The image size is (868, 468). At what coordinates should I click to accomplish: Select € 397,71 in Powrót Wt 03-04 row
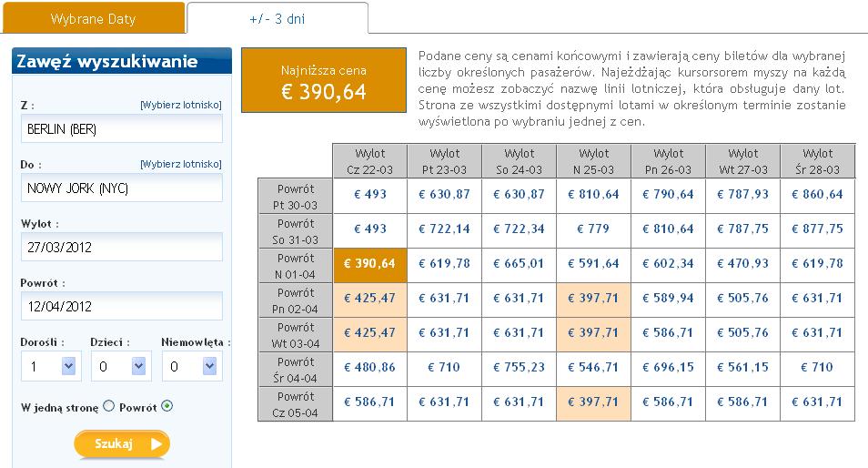[x=593, y=333]
